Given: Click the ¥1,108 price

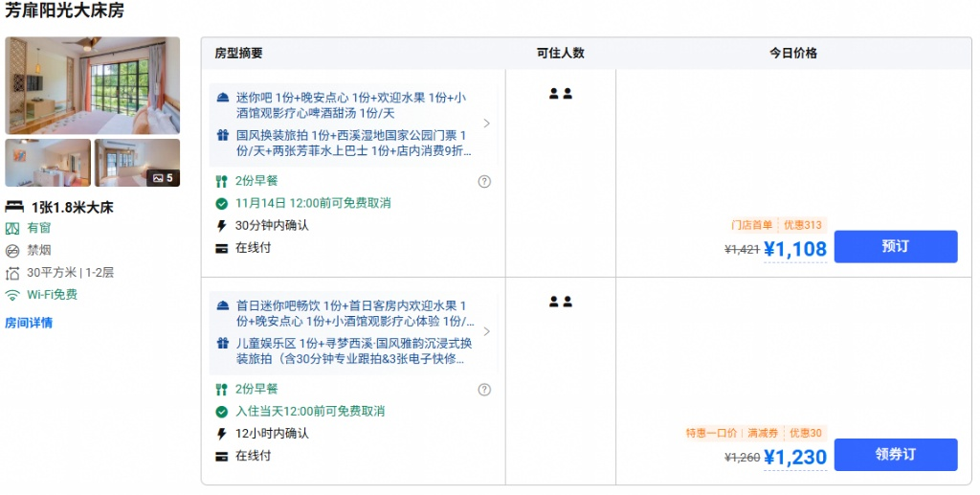Looking at the screenshot, I should click(x=795, y=249).
